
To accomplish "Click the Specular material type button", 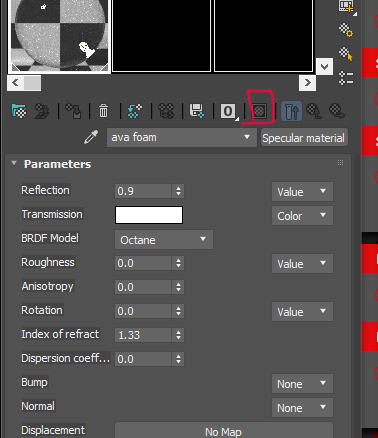I will pos(304,138).
